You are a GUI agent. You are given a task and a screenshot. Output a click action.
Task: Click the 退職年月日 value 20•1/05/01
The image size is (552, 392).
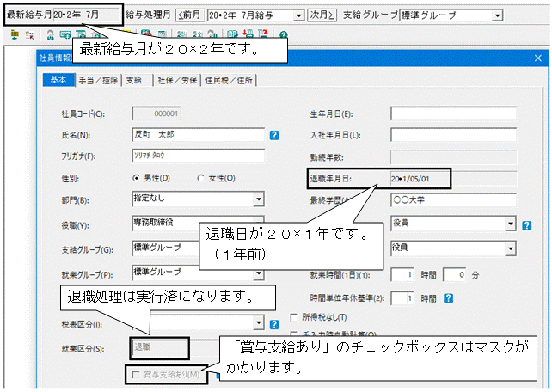tap(410, 179)
